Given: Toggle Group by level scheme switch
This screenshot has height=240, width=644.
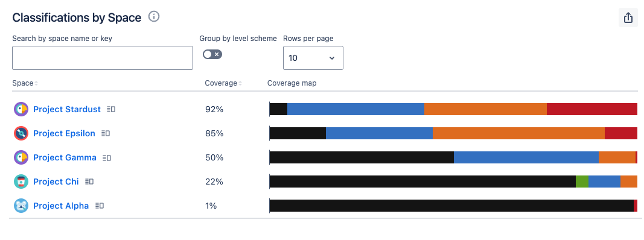Looking at the screenshot, I should (212, 54).
